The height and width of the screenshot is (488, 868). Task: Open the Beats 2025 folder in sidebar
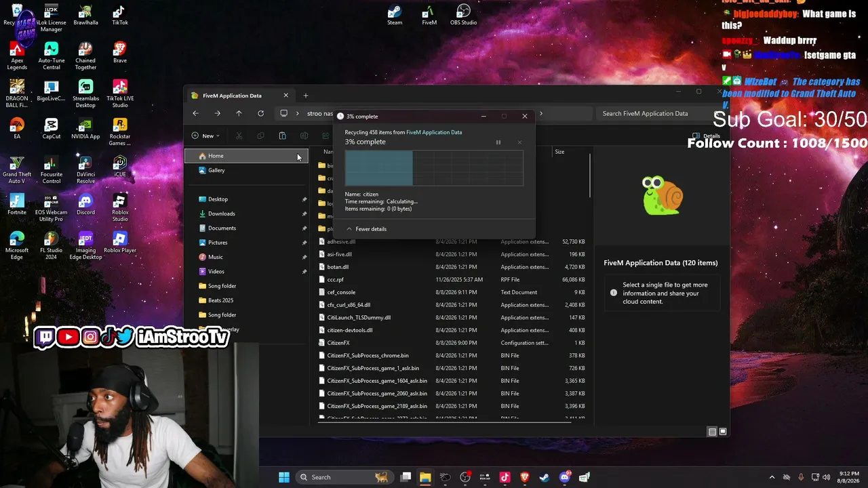click(246, 300)
